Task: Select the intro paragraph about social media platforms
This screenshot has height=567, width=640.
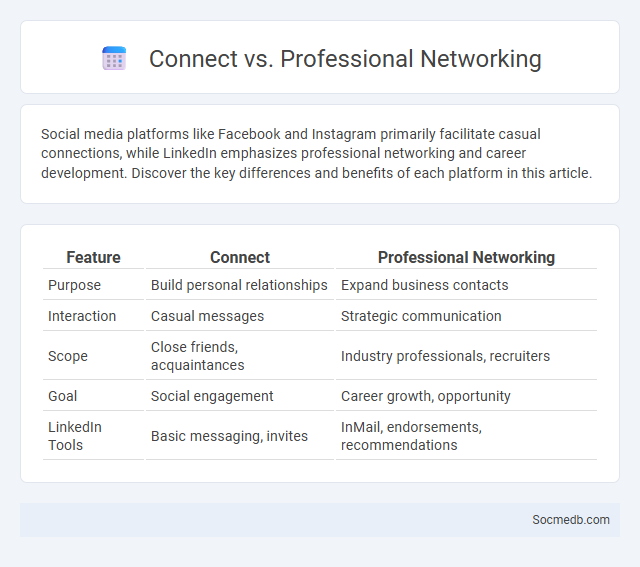Action: pos(316,153)
